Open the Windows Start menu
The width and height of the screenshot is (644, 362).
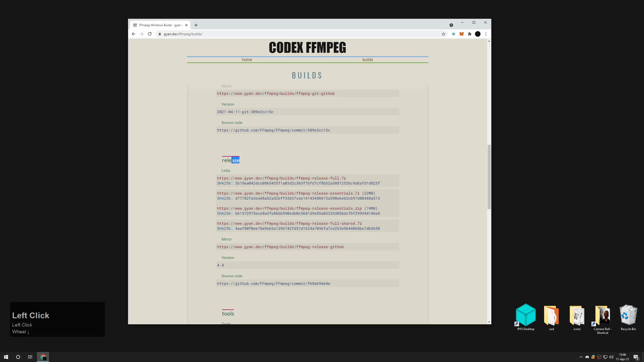pos(6,357)
